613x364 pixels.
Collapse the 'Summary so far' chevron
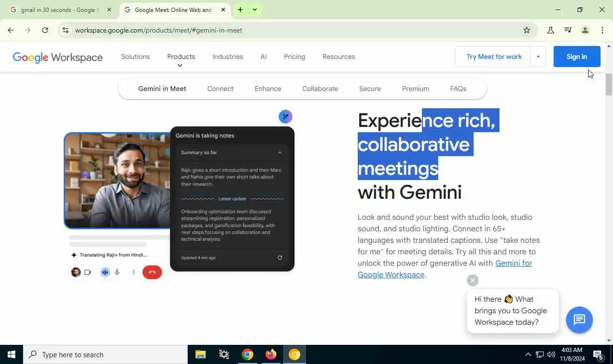pos(280,152)
